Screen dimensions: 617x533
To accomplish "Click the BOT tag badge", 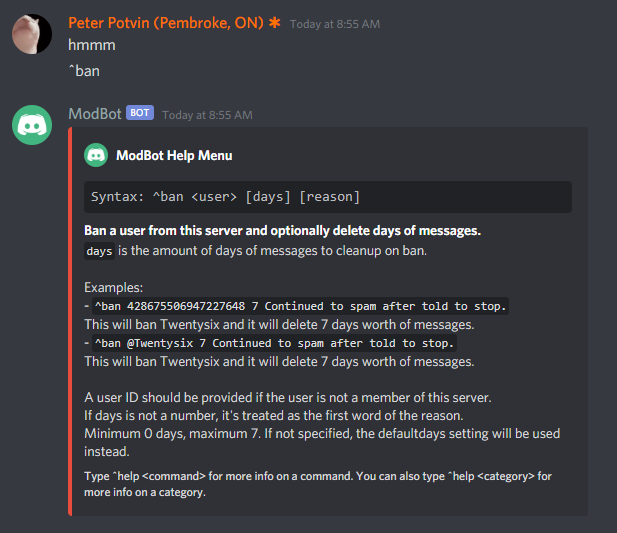I will point(140,114).
